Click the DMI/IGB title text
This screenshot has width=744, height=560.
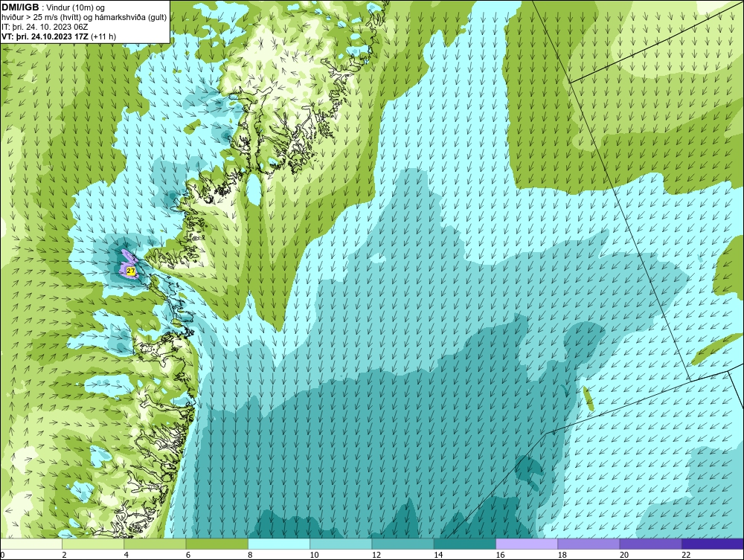pos(20,7)
